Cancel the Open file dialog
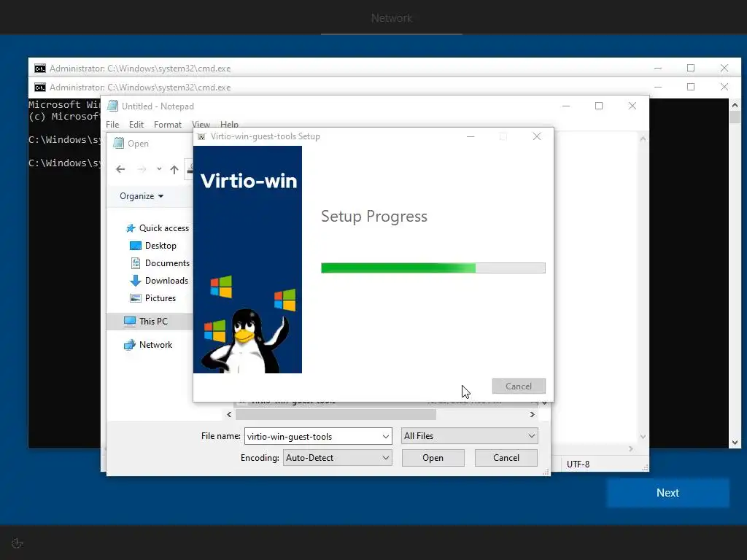 tap(506, 458)
